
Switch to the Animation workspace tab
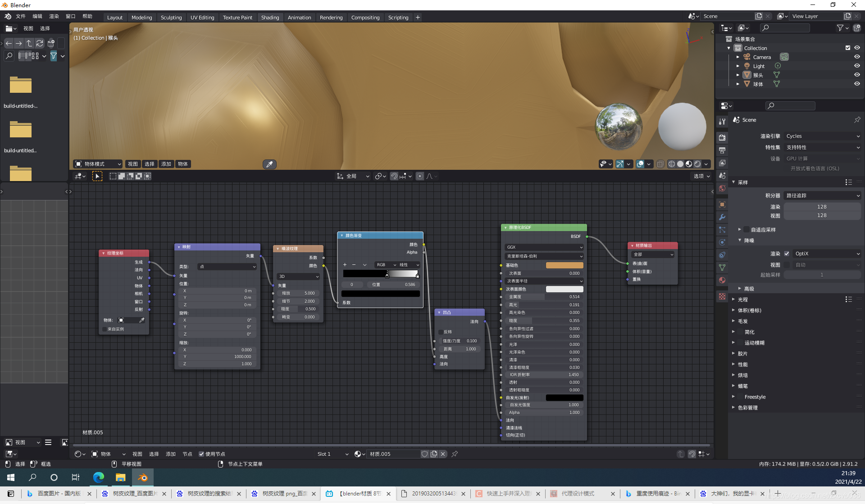coord(299,18)
